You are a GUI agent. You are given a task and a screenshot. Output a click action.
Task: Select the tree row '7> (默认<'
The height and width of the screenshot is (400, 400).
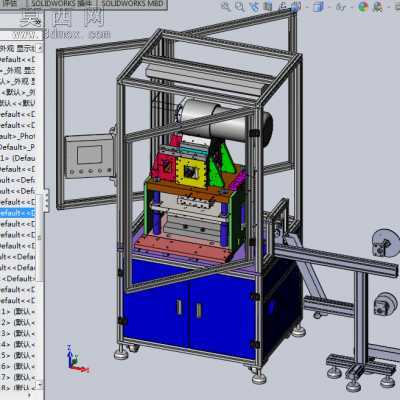(x=17, y=378)
